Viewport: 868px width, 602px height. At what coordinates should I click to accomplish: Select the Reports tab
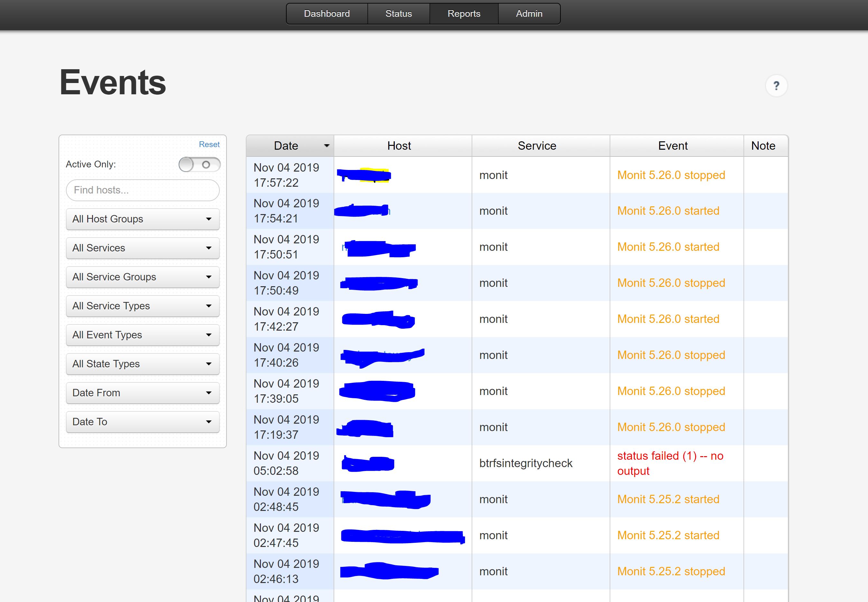pyautogui.click(x=464, y=13)
